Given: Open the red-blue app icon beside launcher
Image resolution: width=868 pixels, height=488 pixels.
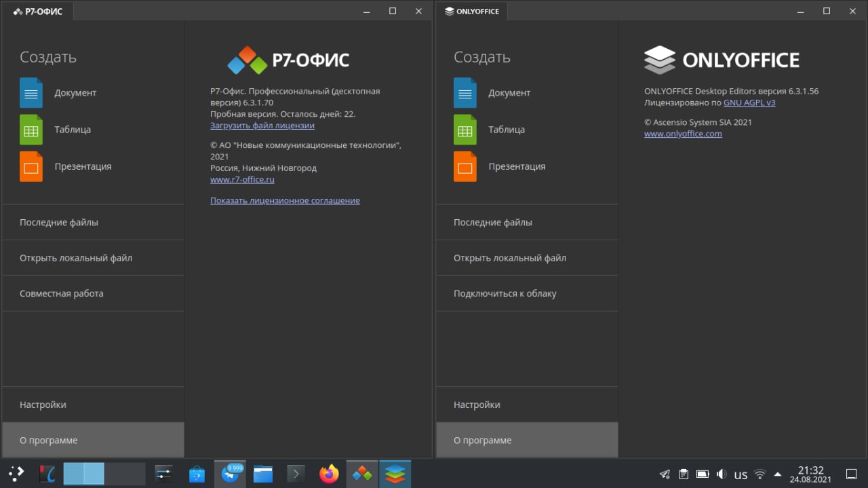Looking at the screenshot, I should point(47,474).
